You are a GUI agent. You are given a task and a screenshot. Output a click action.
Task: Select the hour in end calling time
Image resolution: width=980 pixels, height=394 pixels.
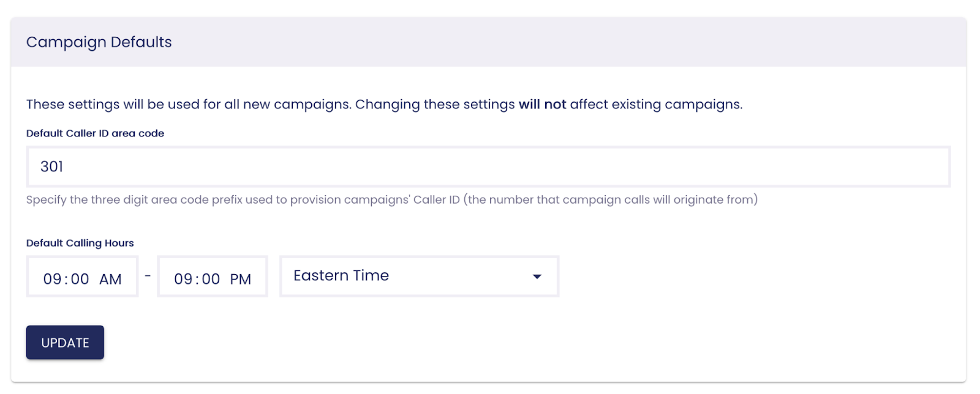click(x=183, y=279)
